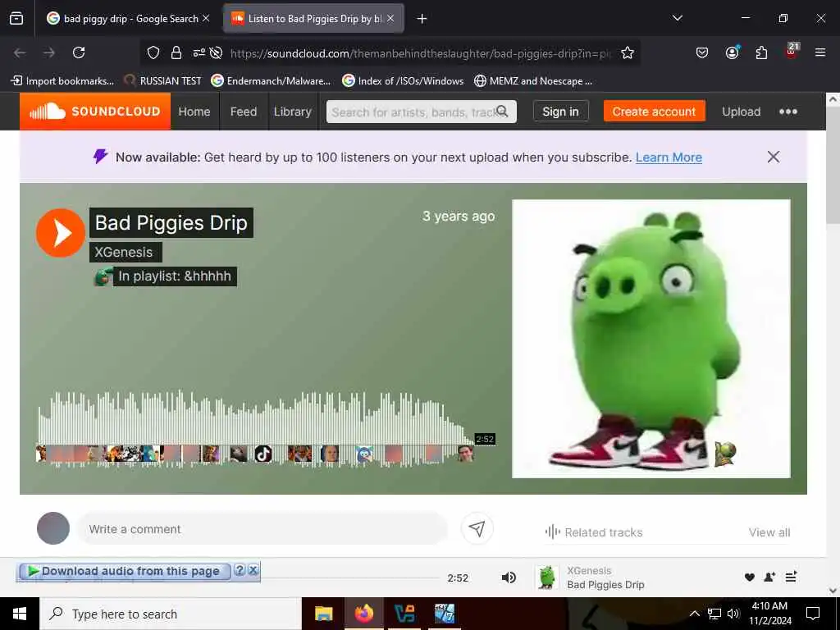Bookmark this page with the star
840x630 pixels.
628,52
